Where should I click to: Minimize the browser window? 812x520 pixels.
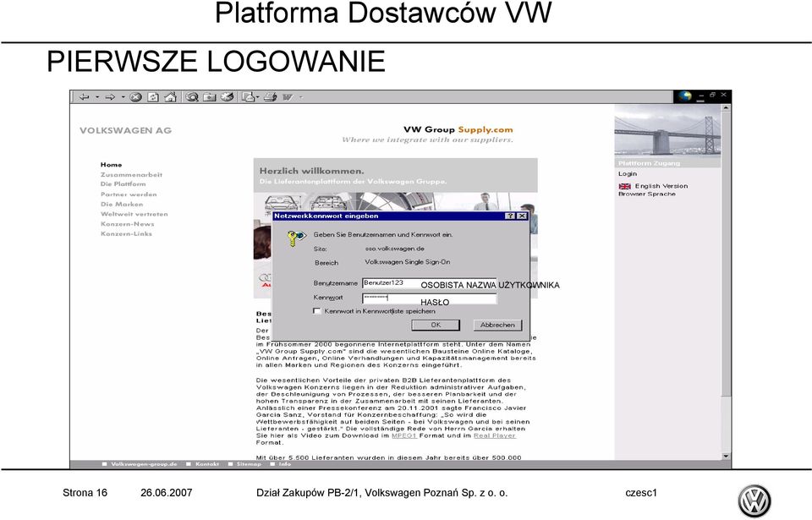pyautogui.click(x=700, y=96)
